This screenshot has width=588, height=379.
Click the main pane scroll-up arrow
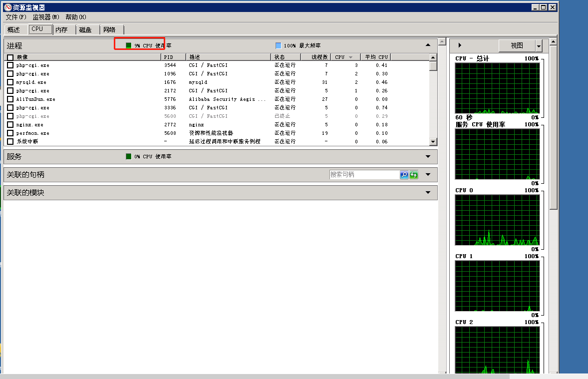pyautogui.click(x=442, y=41)
